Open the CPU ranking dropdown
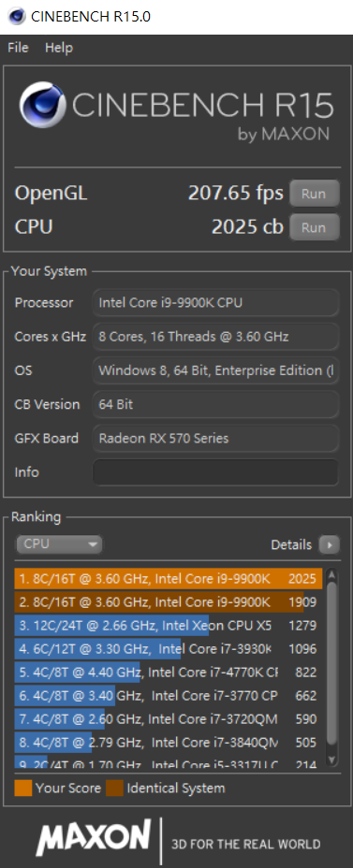353x868 pixels. point(59,544)
